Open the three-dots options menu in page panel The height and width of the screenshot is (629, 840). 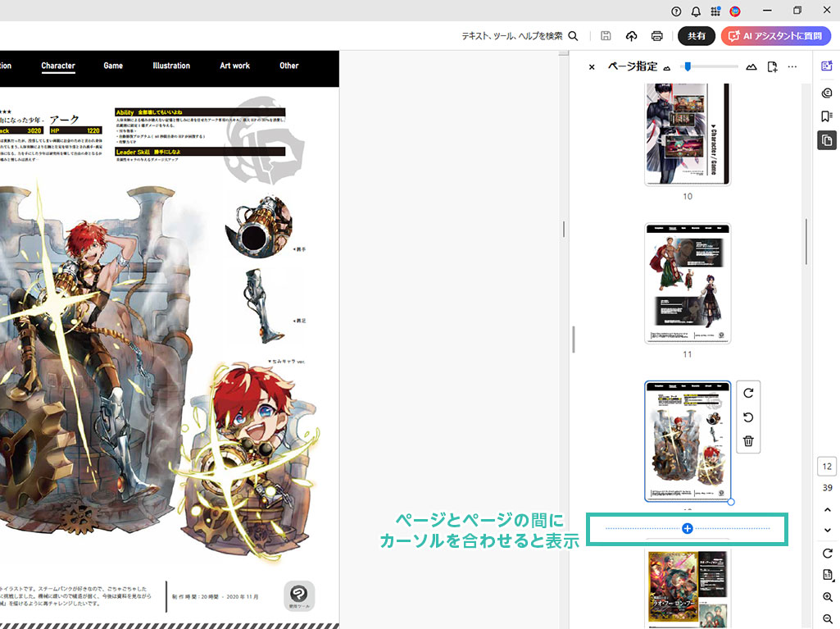(x=792, y=66)
